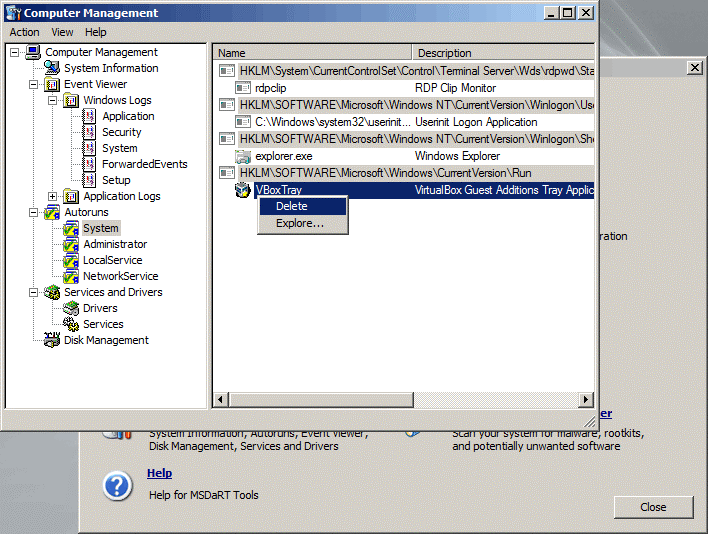Click the userinit entry icon
708x534 pixels.
pos(243,122)
